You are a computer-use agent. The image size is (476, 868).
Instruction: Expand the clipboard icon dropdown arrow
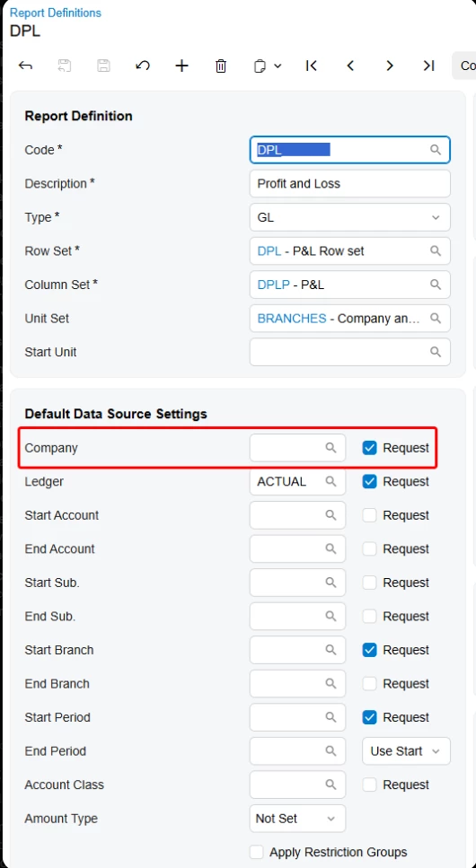click(278, 66)
